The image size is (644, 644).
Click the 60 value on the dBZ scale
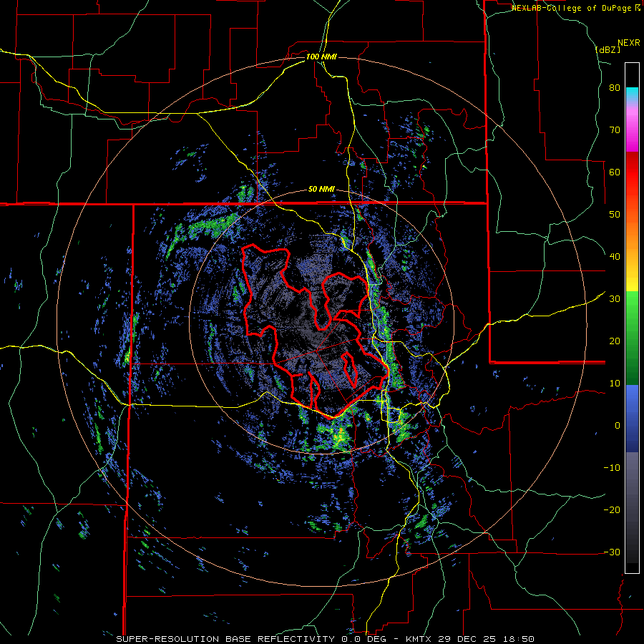click(615, 172)
